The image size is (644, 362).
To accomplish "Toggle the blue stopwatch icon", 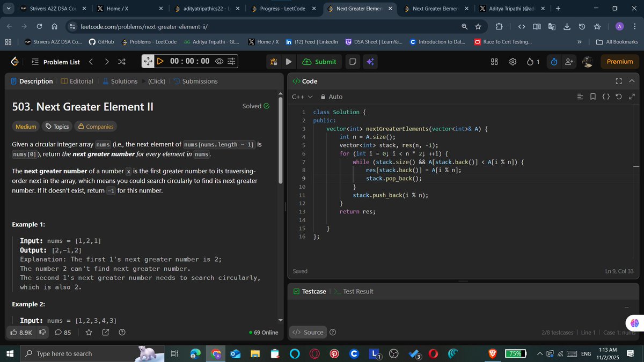I will point(554,62).
